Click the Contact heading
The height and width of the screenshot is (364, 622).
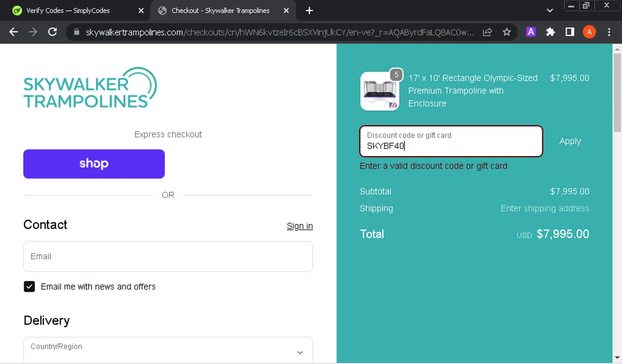coord(45,225)
